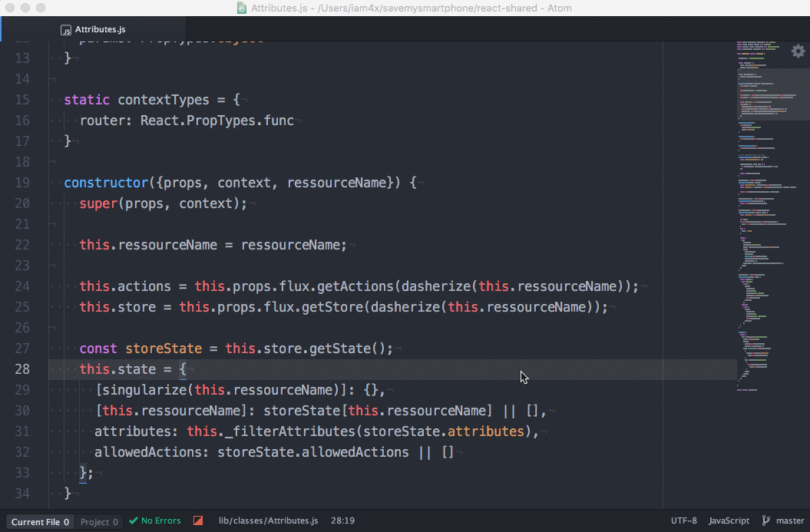Click cursor position 28:19 in status bar
Image resolution: width=810 pixels, height=532 pixels.
coord(342,520)
